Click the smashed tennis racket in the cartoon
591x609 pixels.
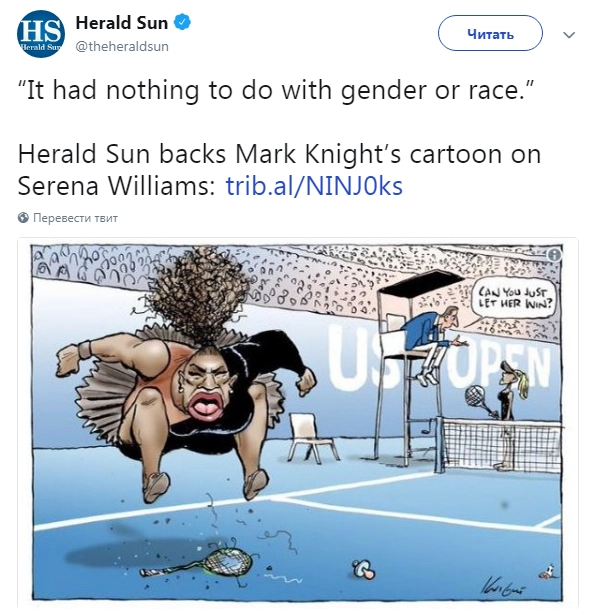(197, 564)
